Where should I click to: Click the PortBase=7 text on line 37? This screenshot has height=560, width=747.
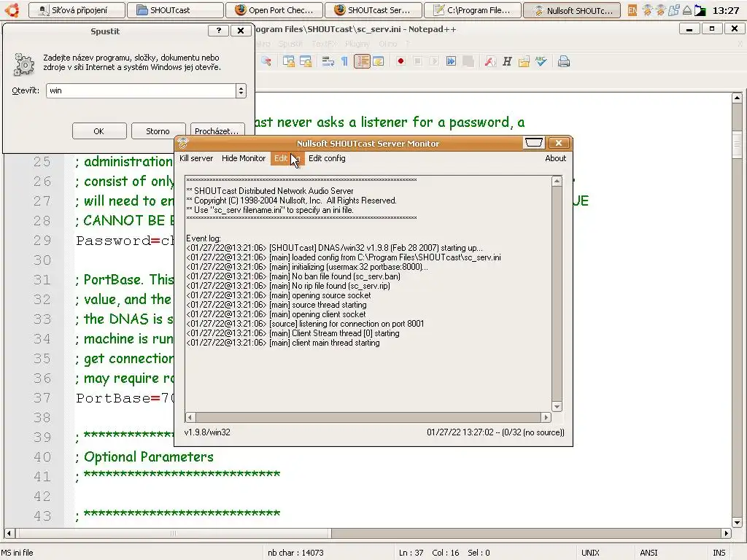click(125, 397)
